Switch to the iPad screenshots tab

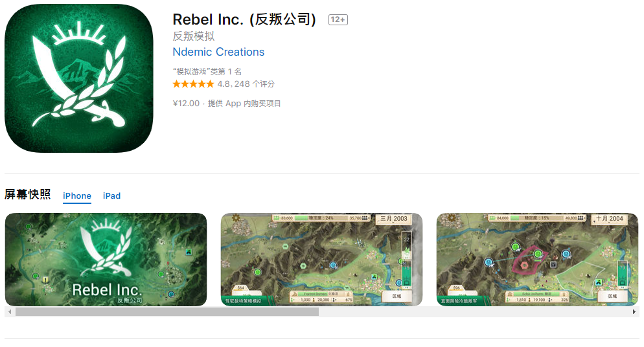(111, 196)
